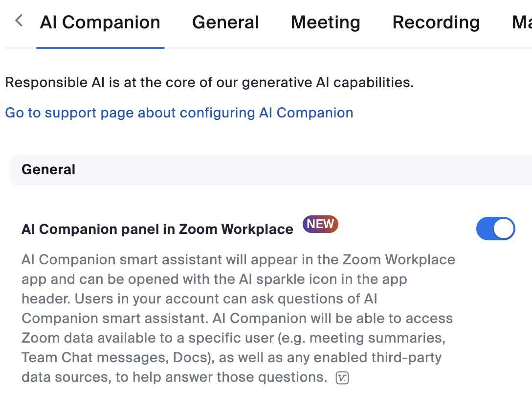Click the blue underline indicator beneath AI Companion
532x417 pixels.
[x=100, y=47]
